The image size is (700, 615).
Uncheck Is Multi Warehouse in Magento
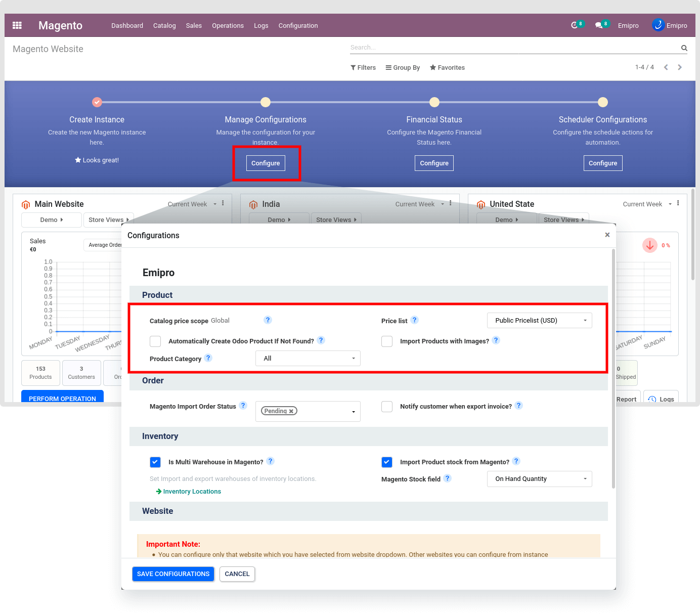(155, 462)
